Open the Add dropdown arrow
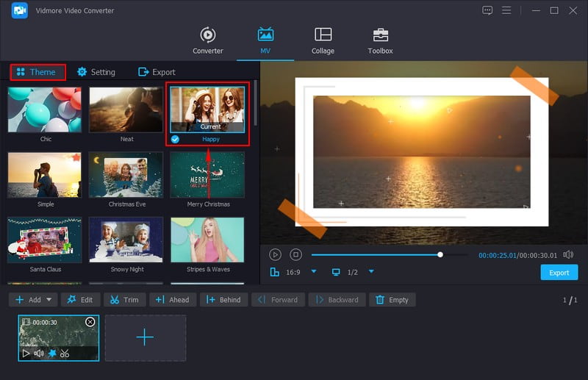 coord(49,300)
